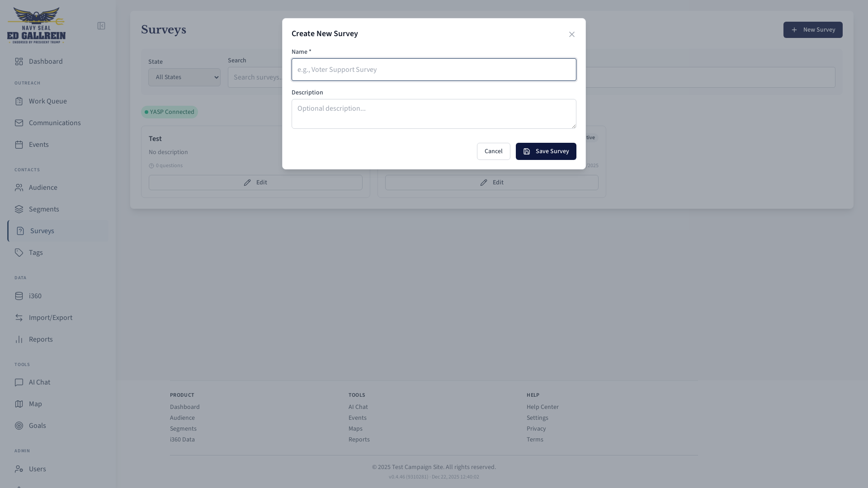This screenshot has width=868, height=488.
Task: Open the All States dropdown
Action: (x=184, y=77)
